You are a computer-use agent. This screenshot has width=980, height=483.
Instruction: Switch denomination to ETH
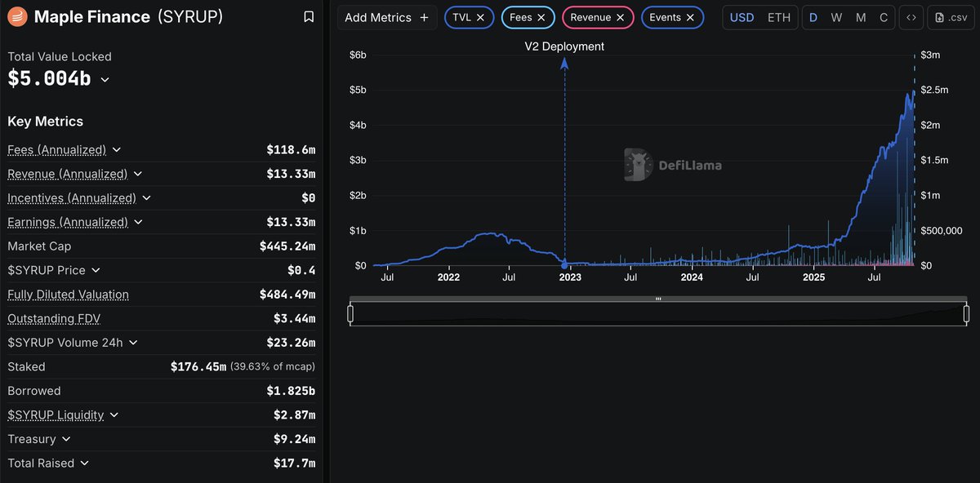pos(779,17)
